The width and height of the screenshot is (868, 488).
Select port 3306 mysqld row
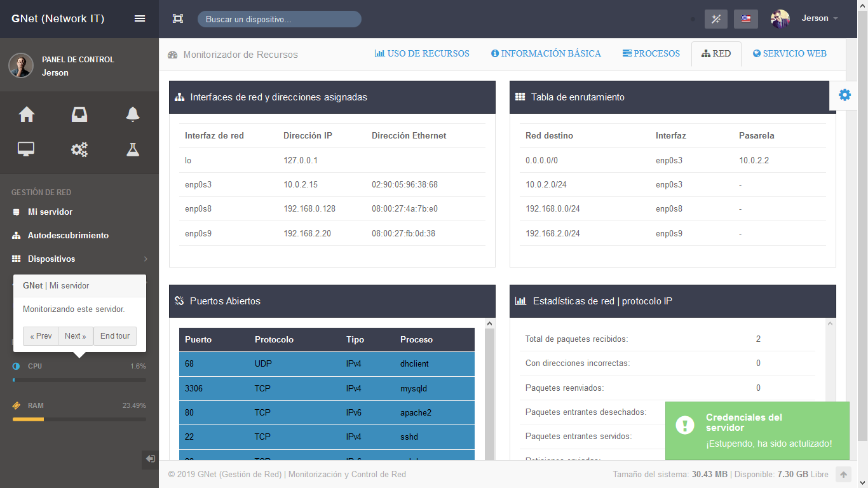(327, 388)
